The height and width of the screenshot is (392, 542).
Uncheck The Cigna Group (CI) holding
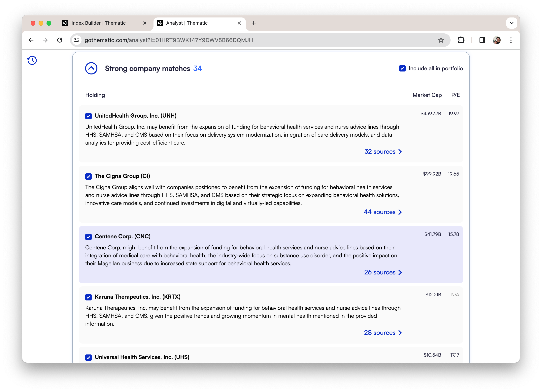coord(88,176)
